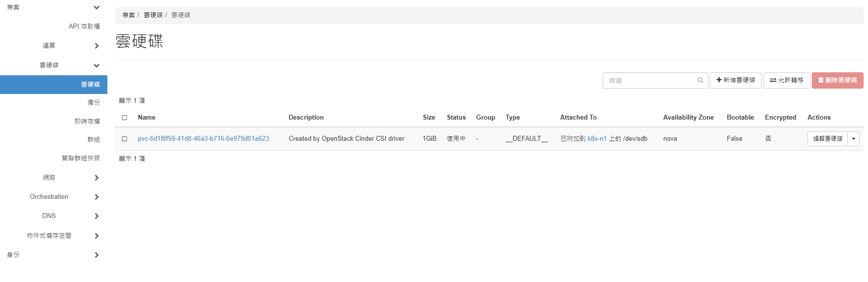Screen dimensions: 868x282
Task: Open the pvc-6d1f8f59 volume name link
Action: (203, 139)
